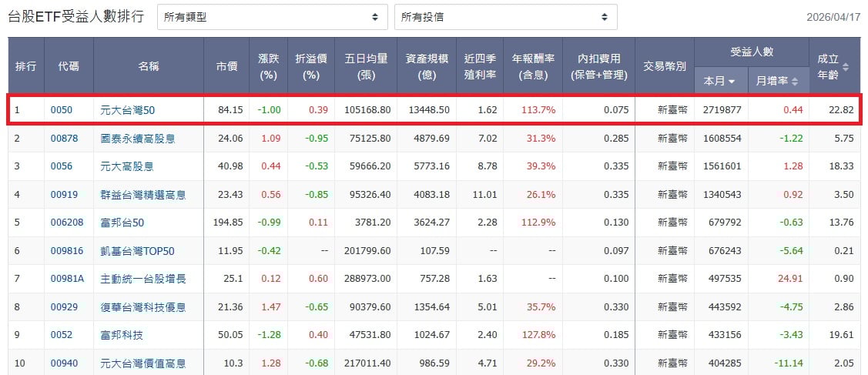The width and height of the screenshot is (868, 375).
Task: Click the sort arrows in 成立年齡 header
Action: point(845,67)
